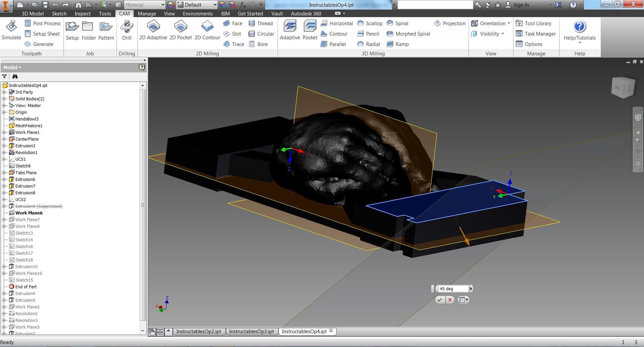Viewport: 644px width, 347px height.
Task: Select the Radial strategy
Action: click(368, 44)
